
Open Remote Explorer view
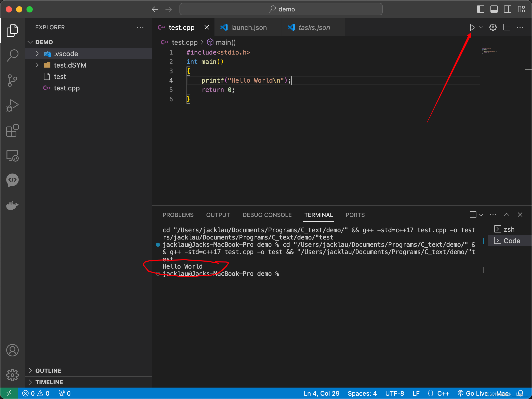pyautogui.click(x=12, y=156)
